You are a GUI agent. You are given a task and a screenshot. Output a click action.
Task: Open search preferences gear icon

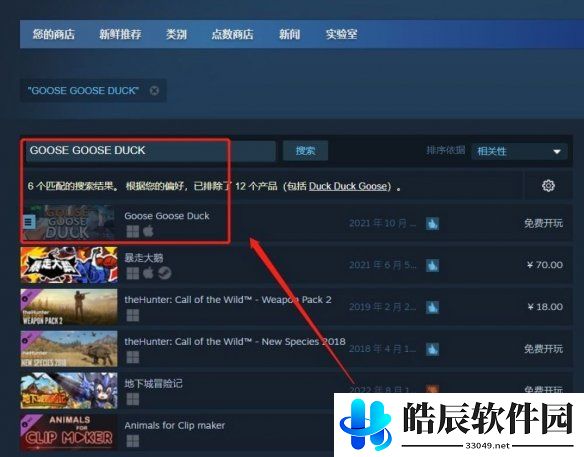[x=548, y=185]
